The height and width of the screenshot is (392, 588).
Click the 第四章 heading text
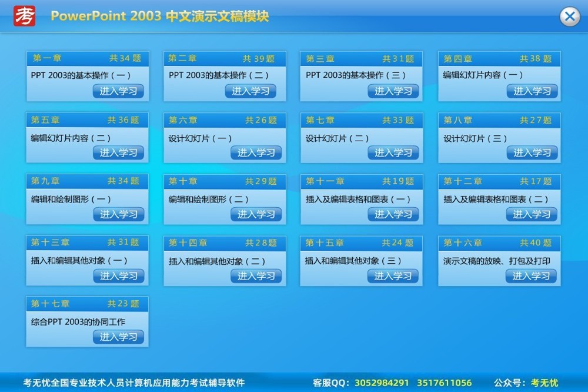coord(458,59)
